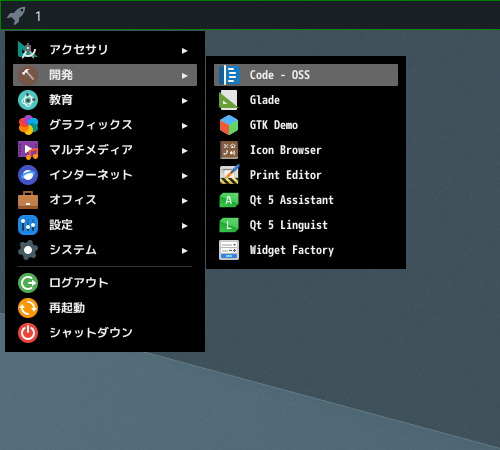Click the Qt 5 Assistant green icon
The image size is (500, 450).
click(x=229, y=200)
